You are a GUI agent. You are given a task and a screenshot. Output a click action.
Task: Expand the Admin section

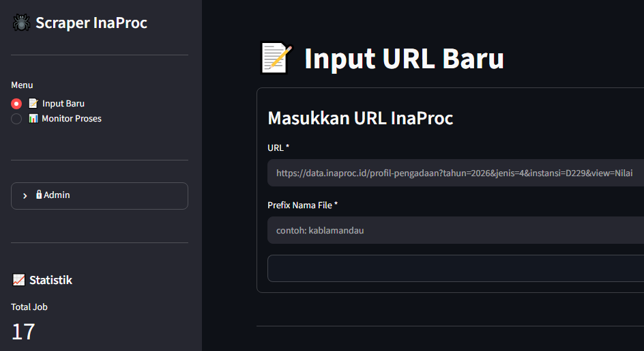click(x=100, y=195)
